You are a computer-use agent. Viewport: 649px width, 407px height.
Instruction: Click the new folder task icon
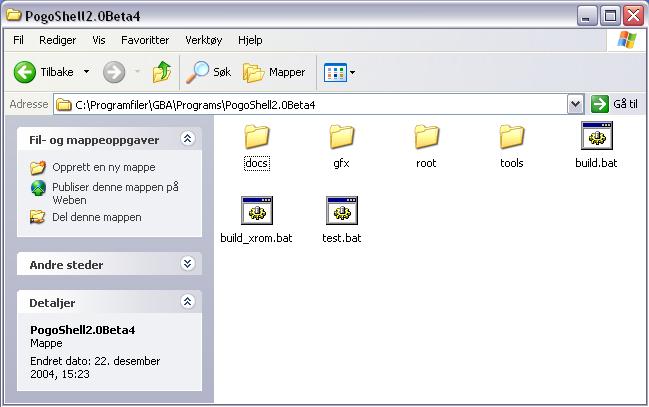38,168
